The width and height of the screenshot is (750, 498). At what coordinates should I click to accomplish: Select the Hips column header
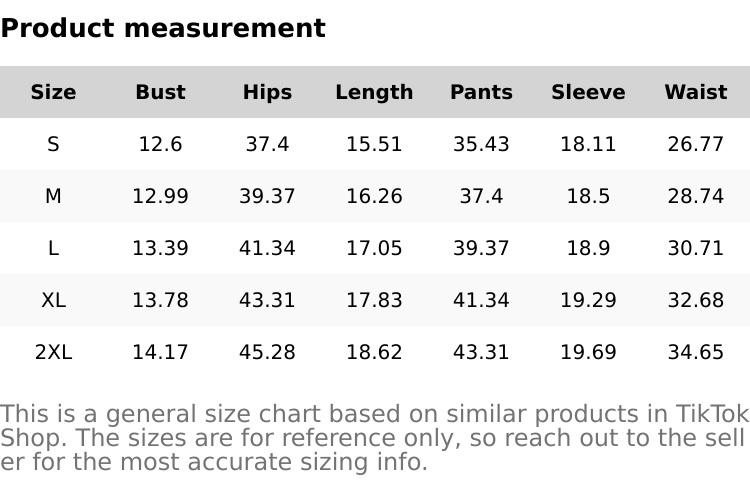point(267,92)
